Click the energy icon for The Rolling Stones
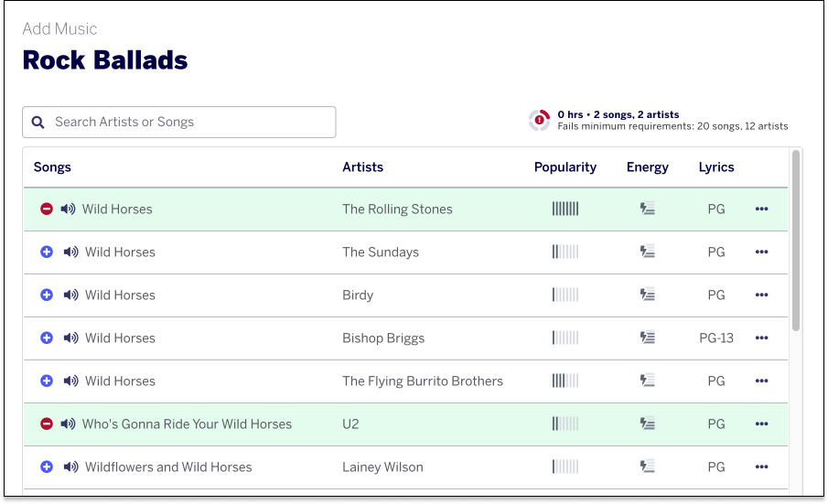The height and width of the screenshot is (504, 828). tap(648, 209)
